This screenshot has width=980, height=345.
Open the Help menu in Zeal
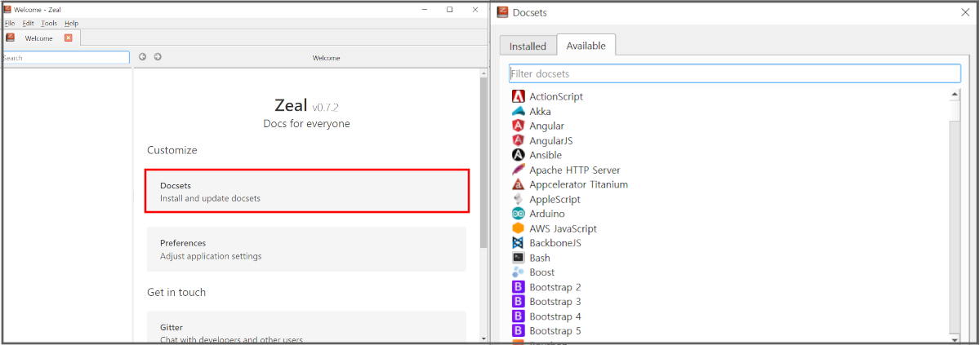[x=71, y=23]
